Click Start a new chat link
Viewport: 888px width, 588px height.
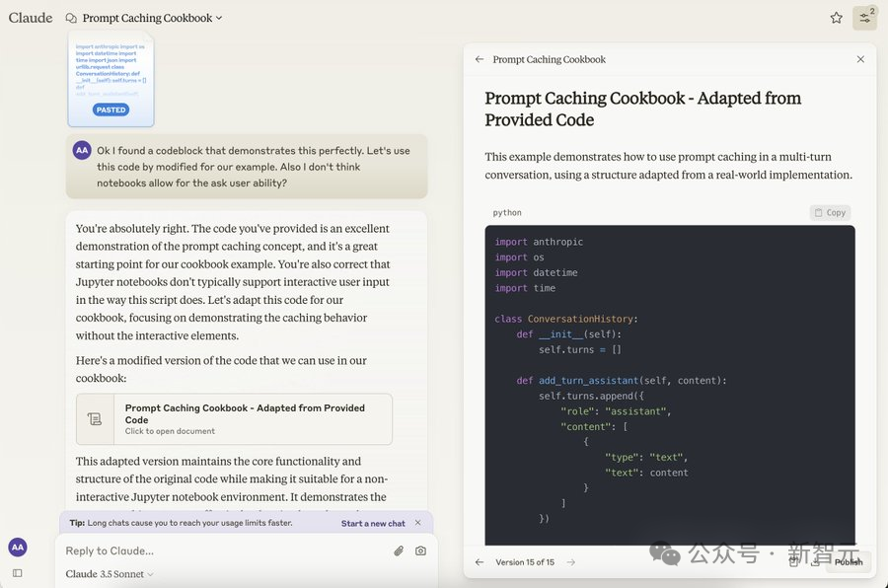click(x=373, y=524)
